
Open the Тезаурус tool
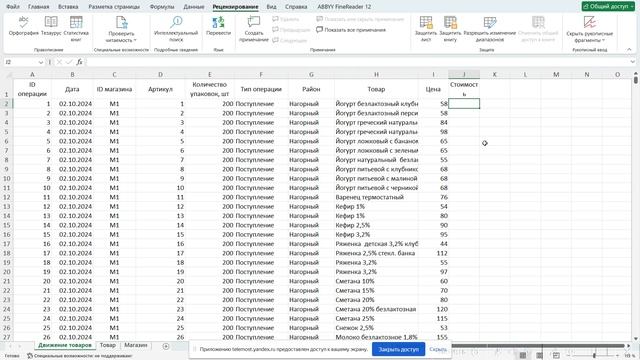pyautogui.click(x=51, y=26)
